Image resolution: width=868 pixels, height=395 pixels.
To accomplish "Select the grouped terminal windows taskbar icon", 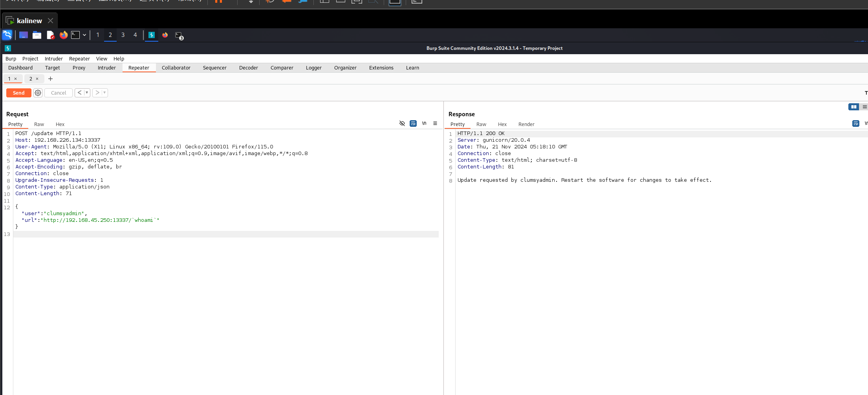I will point(179,35).
